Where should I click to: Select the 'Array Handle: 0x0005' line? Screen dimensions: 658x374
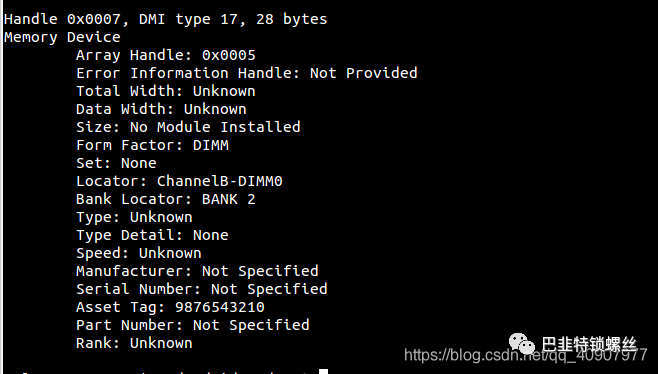coord(166,55)
